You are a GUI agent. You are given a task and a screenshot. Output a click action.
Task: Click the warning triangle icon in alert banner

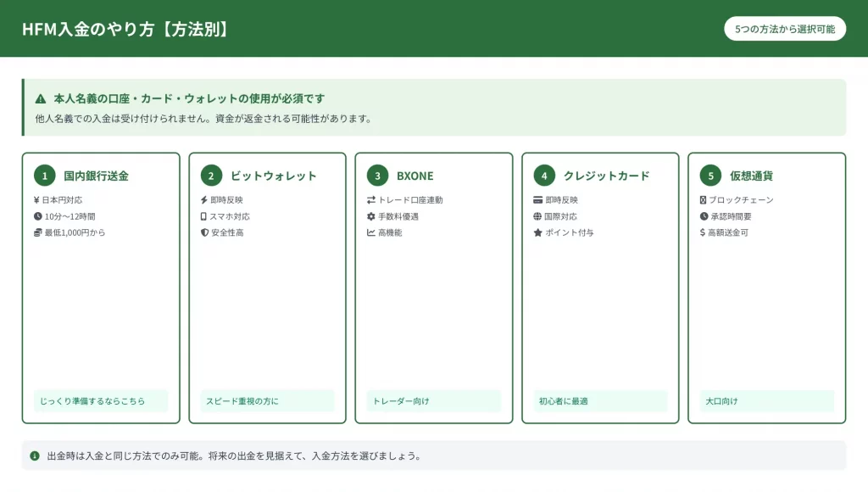click(x=41, y=99)
